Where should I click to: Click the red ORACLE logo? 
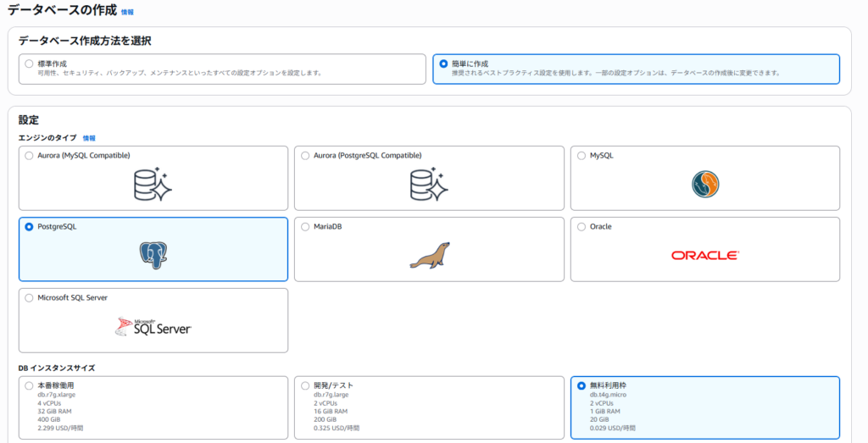[705, 256]
